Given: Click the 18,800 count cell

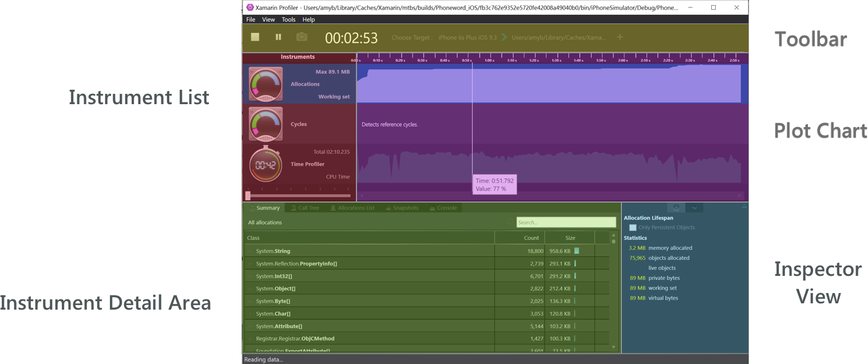Looking at the screenshot, I should [535, 251].
